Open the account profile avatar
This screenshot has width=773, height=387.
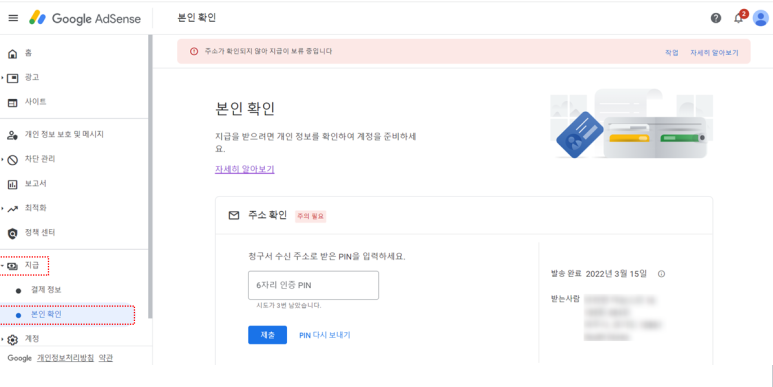tap(760, 18)
